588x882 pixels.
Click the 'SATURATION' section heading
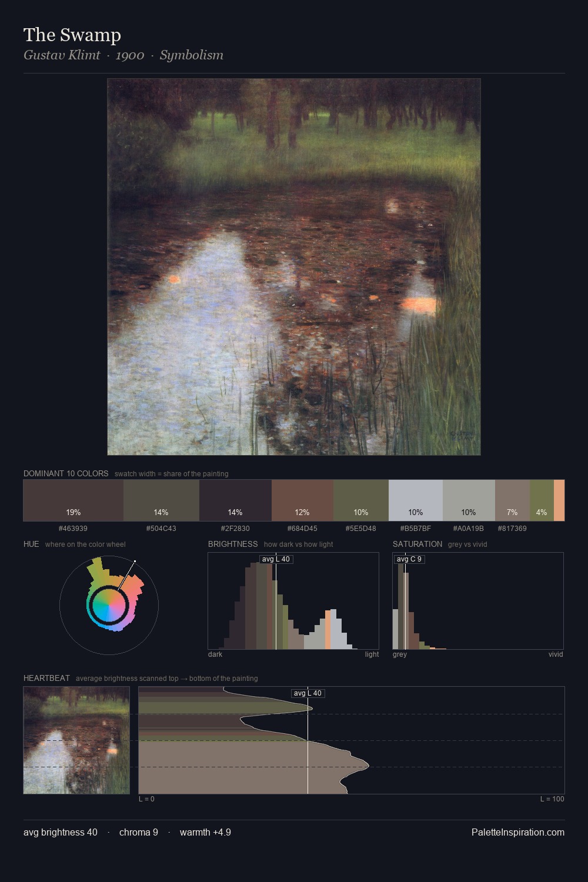417,544
